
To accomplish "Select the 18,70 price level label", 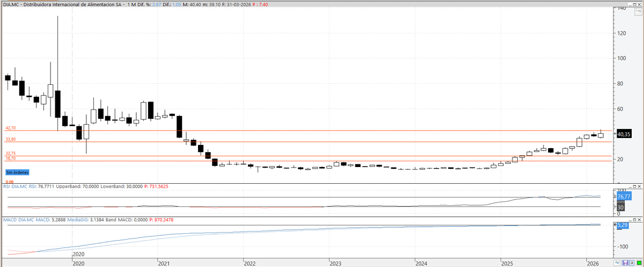I will (x=11, y=158).
